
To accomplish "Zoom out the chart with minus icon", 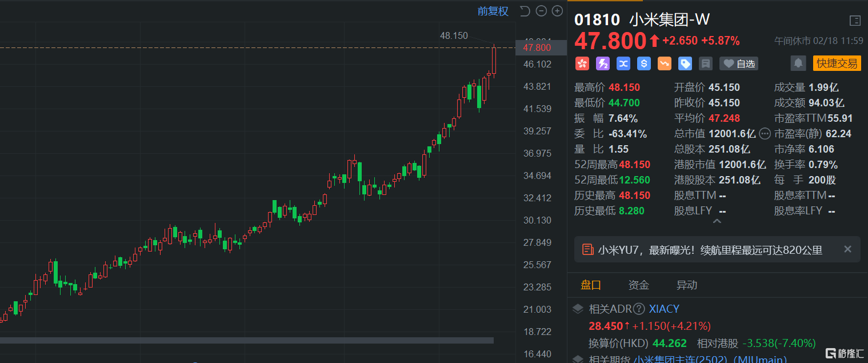I will [x=541, y=11].
